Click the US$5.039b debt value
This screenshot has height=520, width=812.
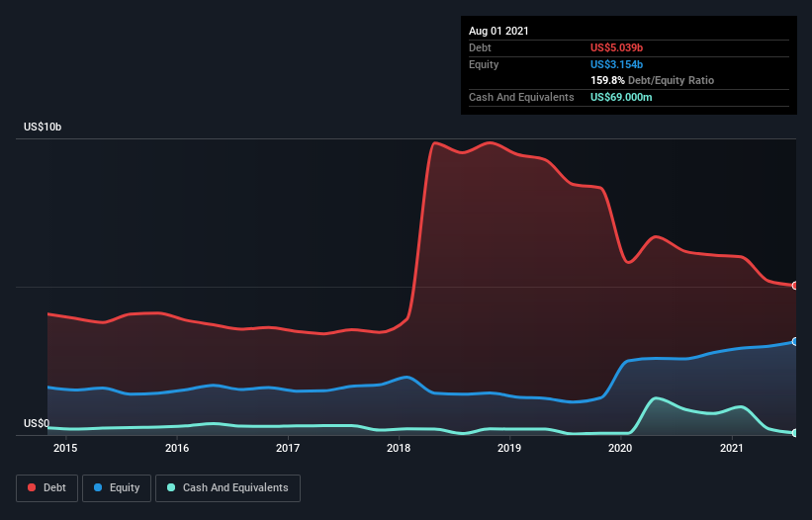[x=616, y=47]
